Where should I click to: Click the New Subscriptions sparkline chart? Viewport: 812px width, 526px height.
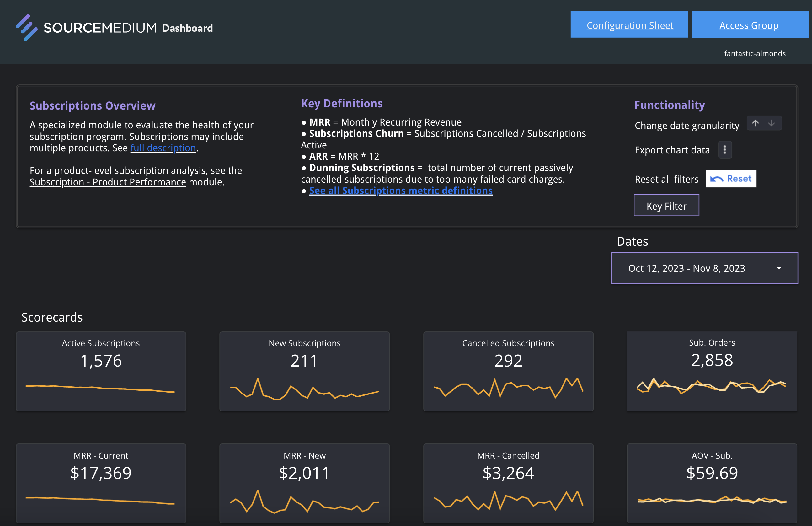click(x=304, y=389)
